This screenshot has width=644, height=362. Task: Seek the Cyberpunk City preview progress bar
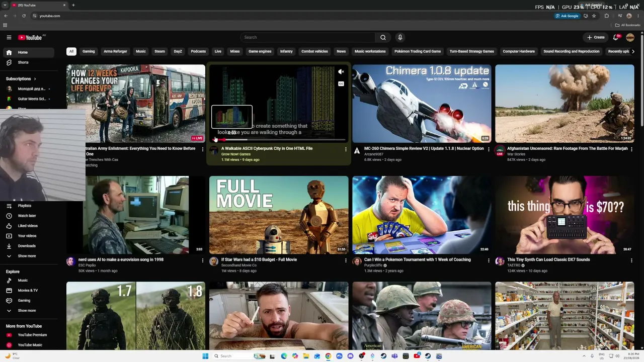[x=279, y=140]
